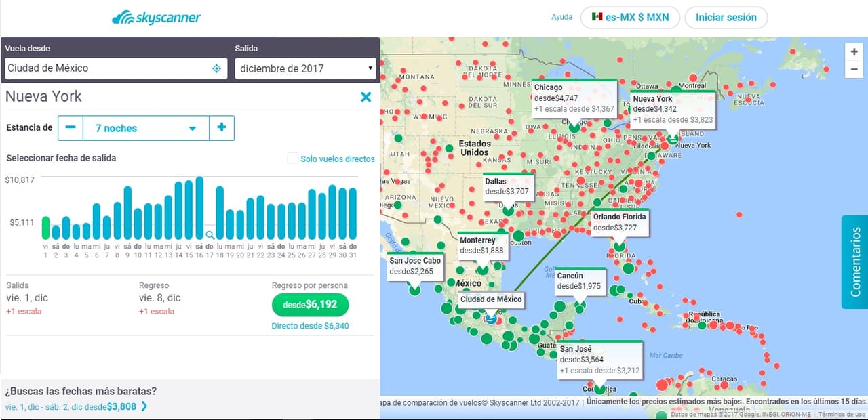Click the green desde $6,192 button

coord(310,305)
